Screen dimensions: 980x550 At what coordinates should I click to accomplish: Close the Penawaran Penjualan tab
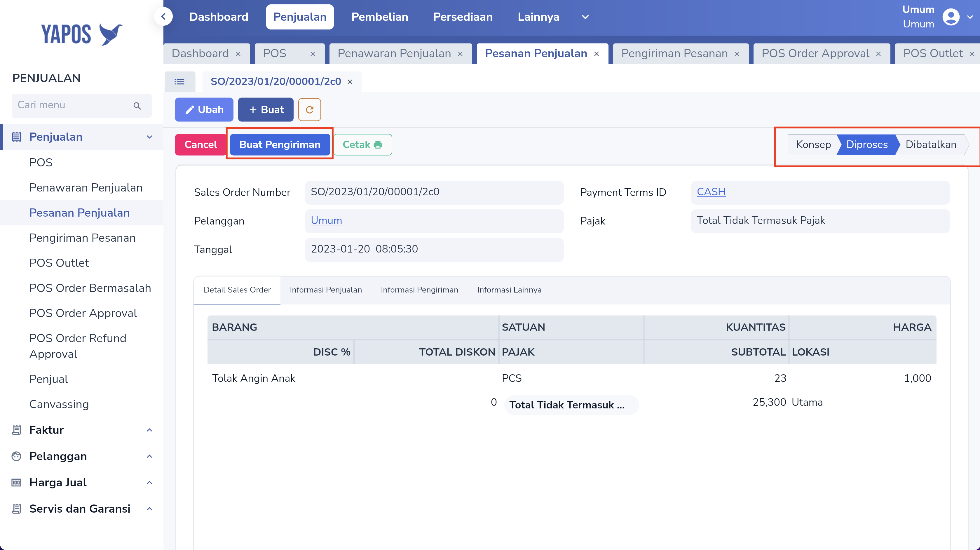point(460,54)
